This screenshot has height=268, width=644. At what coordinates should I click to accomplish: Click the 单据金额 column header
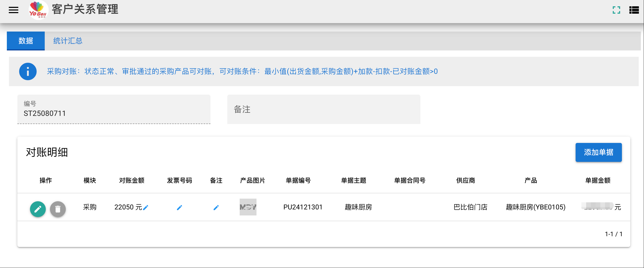point(598,181)
